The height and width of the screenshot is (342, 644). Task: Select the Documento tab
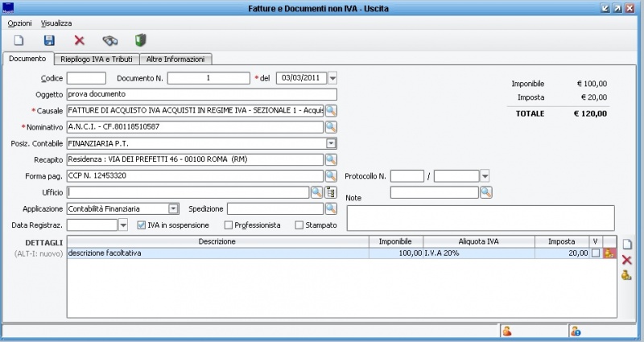click(x=28, y=59)
